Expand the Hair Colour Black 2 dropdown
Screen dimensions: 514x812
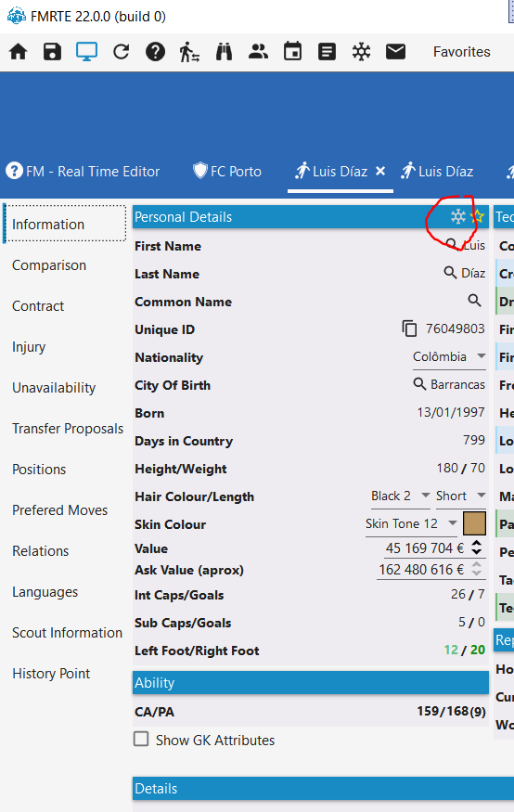click(x=401, y=496)
